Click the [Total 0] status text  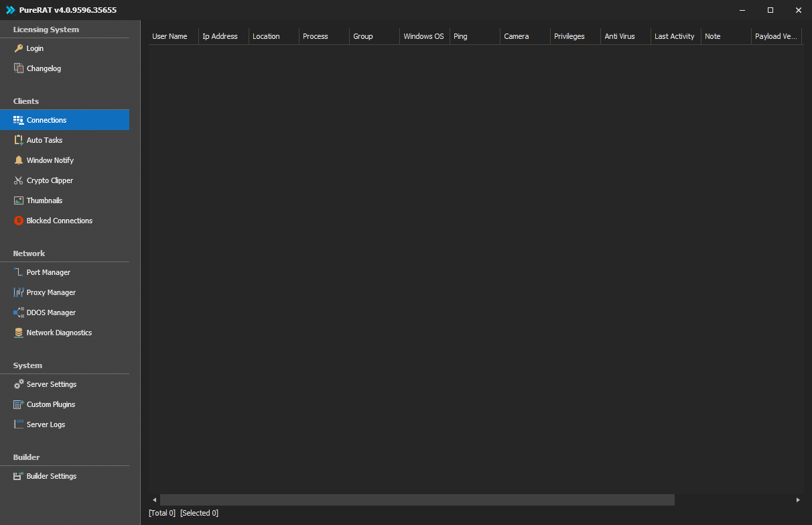pyautogui.click(x=162, y=513)
